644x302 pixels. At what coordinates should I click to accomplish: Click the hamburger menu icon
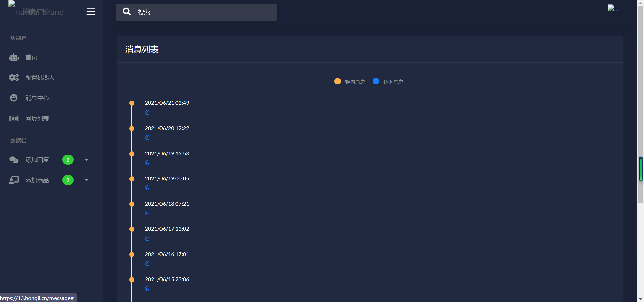coord(91,12)
